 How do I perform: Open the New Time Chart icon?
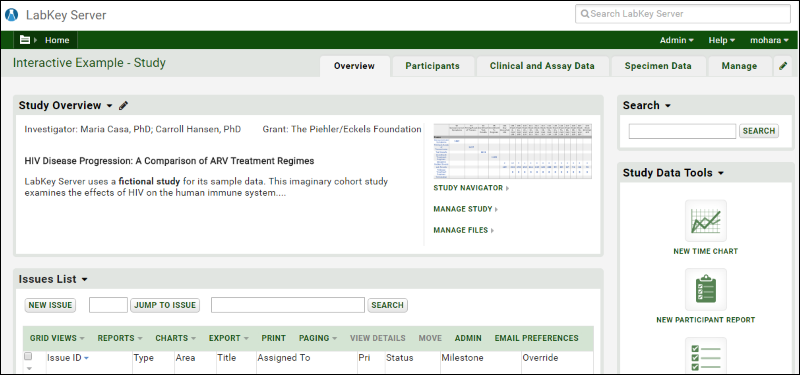point(706,220)
